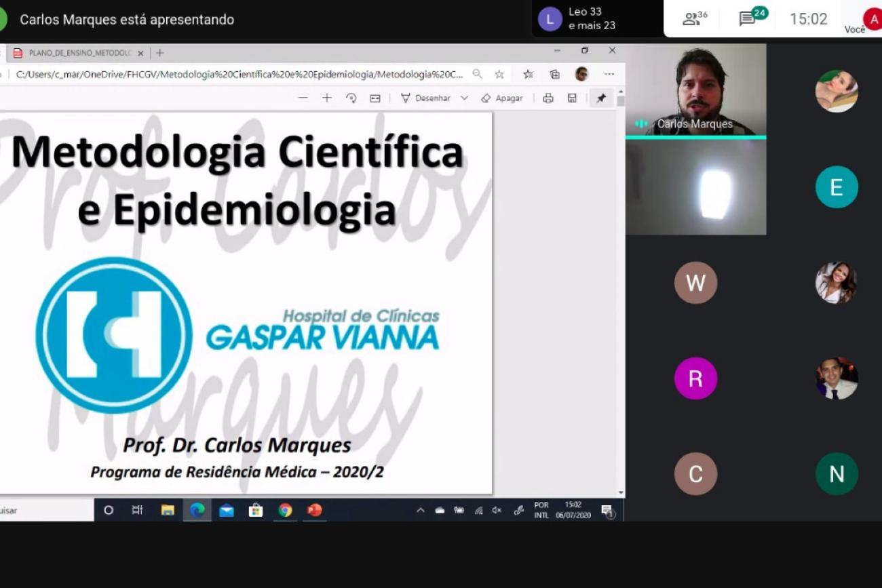The height and width of the screenshot is (588, 882).
Task: Open the participants list showing 36 people
Action: 695,18
